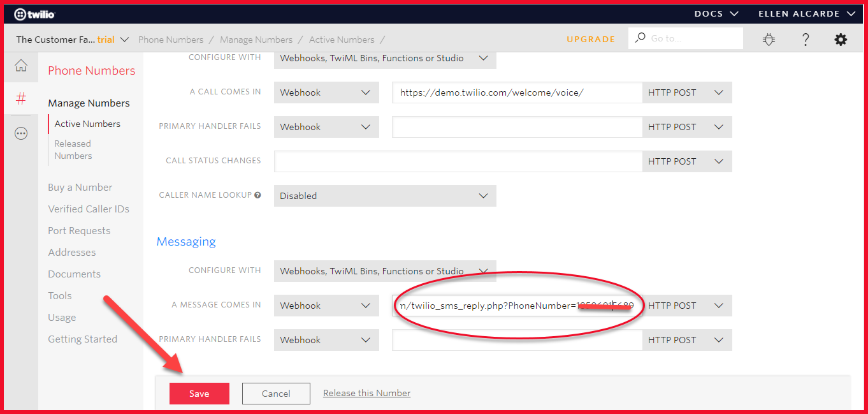This screenshot has height=414, width=868.
Task: Open Buy a Number in sidebar
Action: pyautogui.click(x=80, y=188)
